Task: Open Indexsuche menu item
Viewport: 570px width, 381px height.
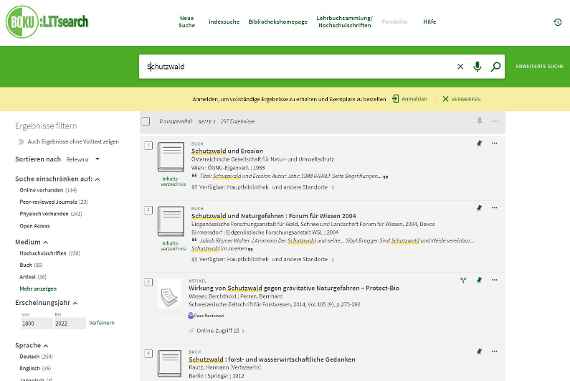Action: 224,22
